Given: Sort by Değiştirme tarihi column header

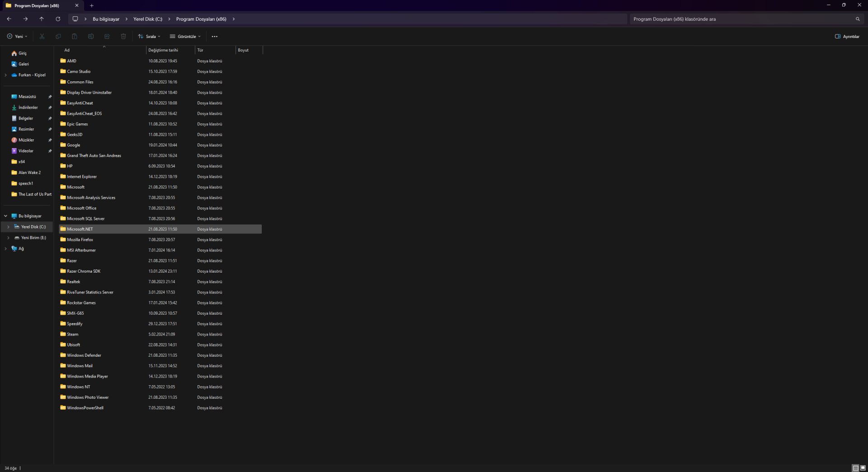Looking at the screenshot, I should tap(170, 50).
